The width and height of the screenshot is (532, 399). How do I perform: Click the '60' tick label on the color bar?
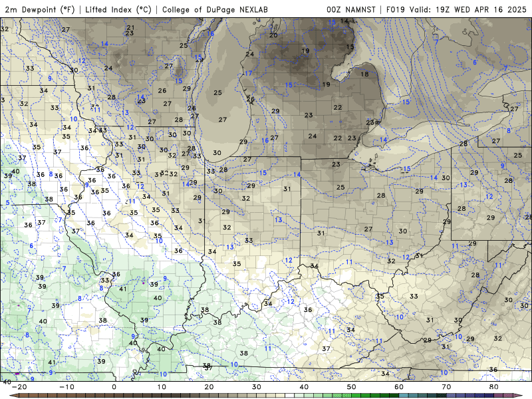click(x=399, y=387)
